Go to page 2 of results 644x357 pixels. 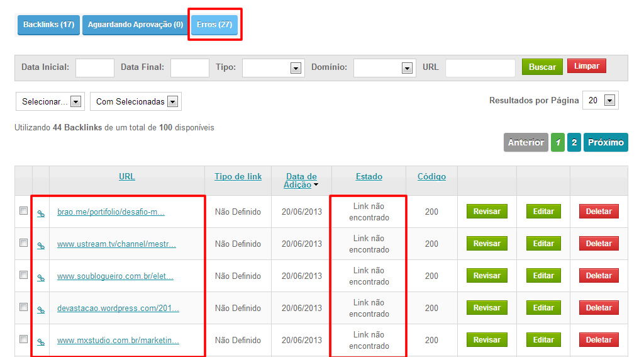click(x=574, y=142)
